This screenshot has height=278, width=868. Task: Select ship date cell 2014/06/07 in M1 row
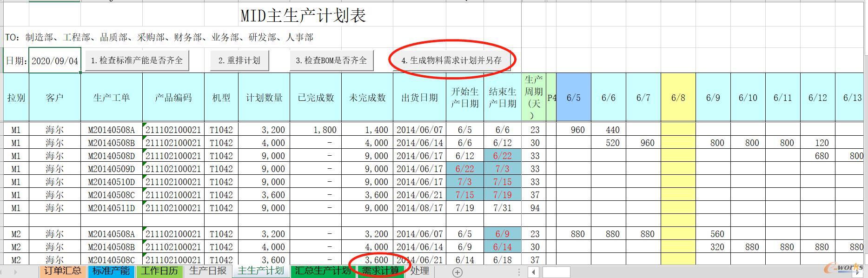point(419,130)
